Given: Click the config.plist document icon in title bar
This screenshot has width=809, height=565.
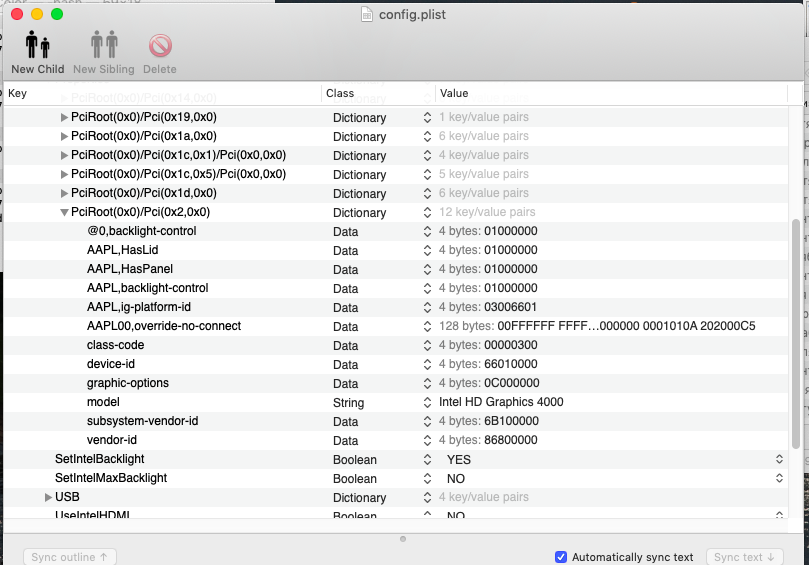Looking at the screenshot, I should (x=367, y=14).
